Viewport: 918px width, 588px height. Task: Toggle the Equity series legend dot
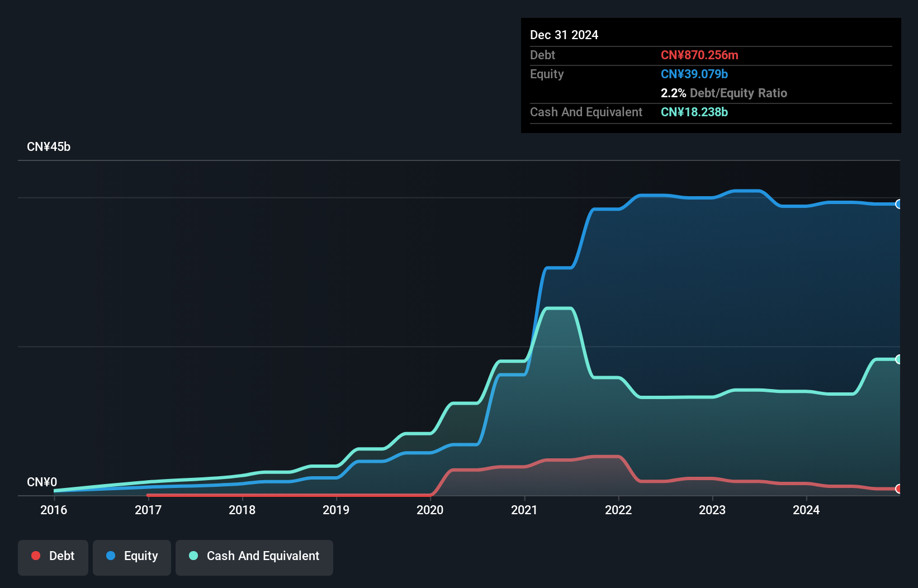pyautogui.click(x=112, y=556)
